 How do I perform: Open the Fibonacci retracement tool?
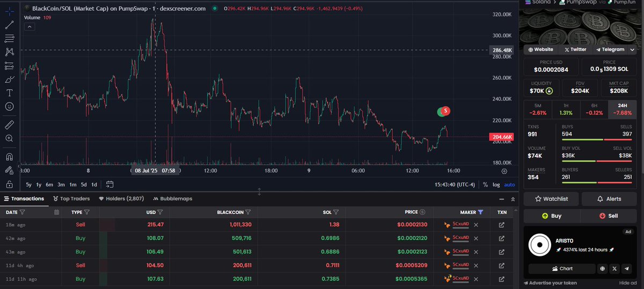coord(9,39)
